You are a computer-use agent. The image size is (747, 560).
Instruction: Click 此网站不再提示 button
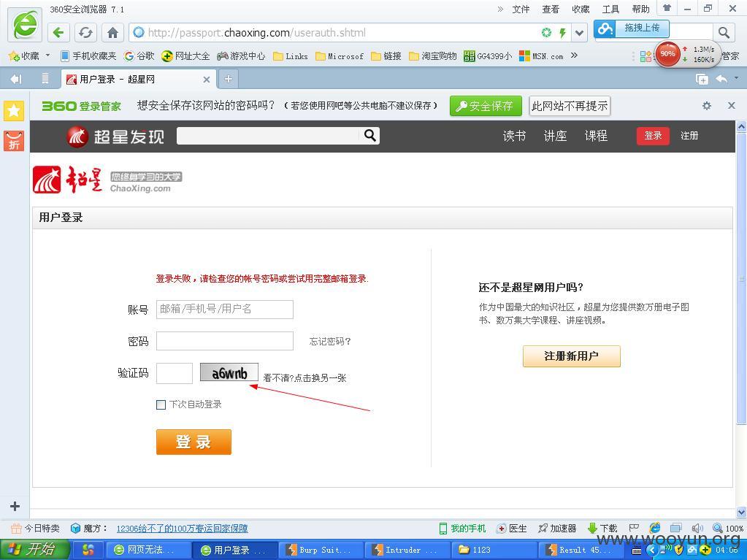[x=570, y=106]
